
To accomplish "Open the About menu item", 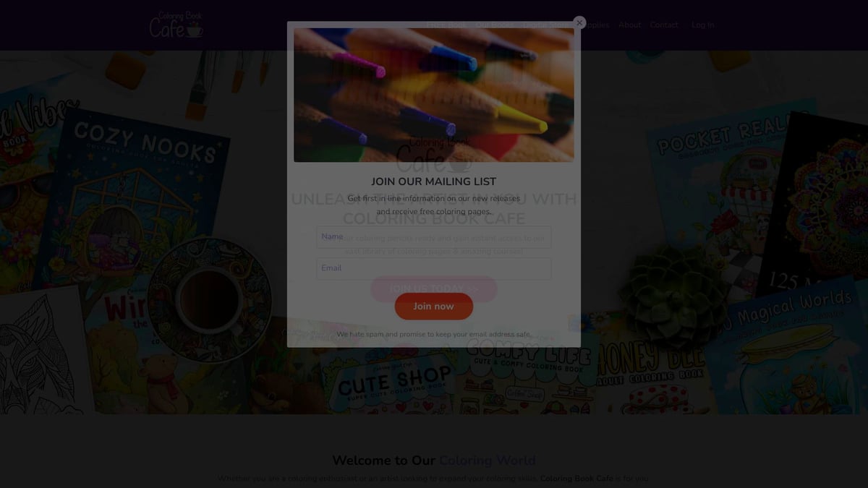I will pyautogui.click(x=629, y=25).
